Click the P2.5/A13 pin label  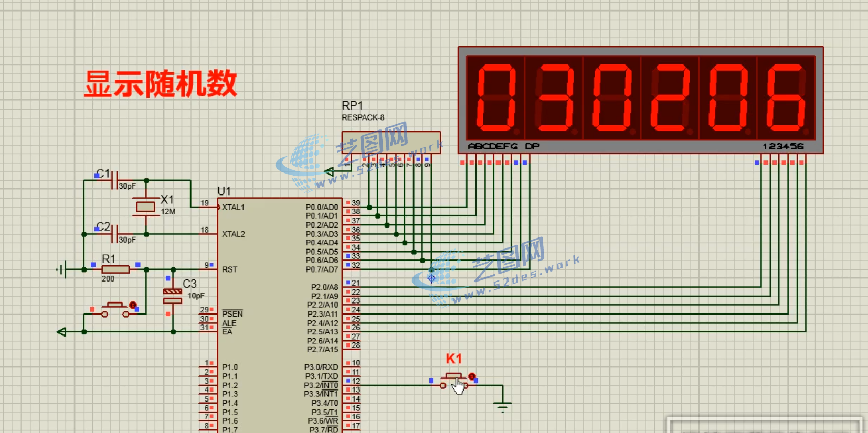coord(322,332)
